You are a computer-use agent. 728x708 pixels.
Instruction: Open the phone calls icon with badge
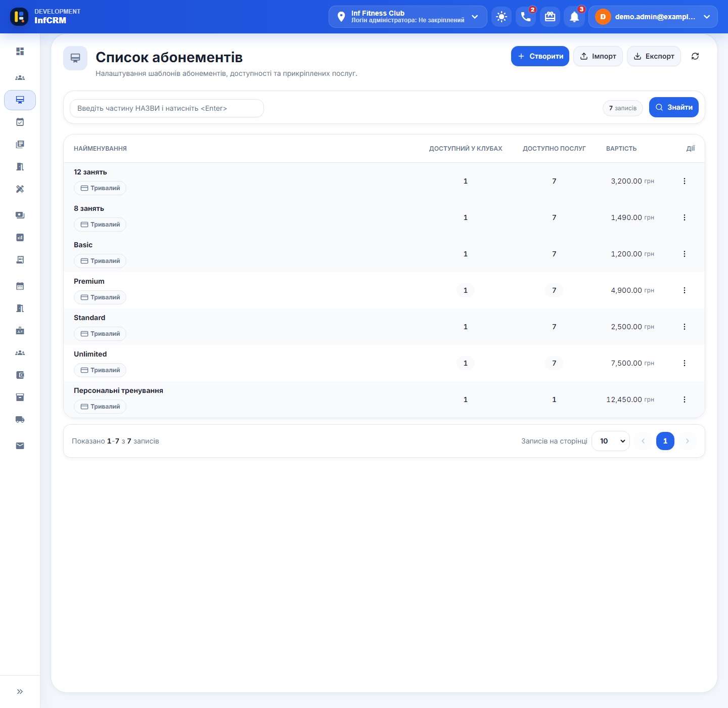(526, 17)
